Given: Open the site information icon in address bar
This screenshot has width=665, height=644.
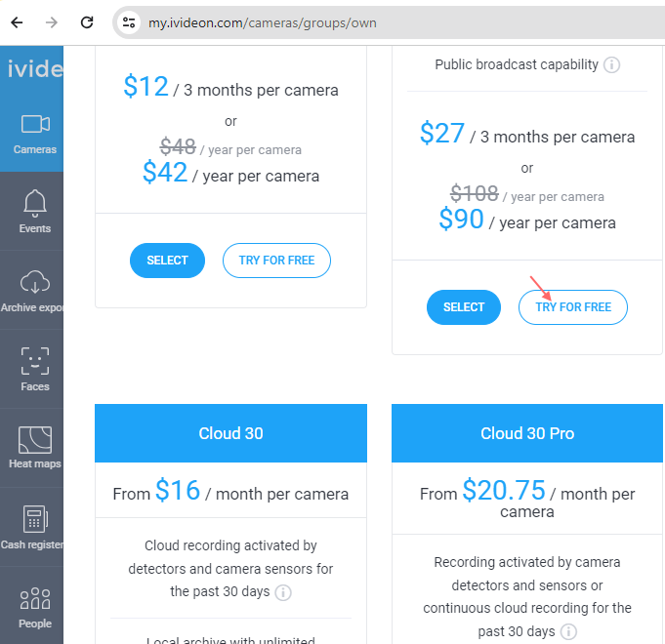Looking at the screenshot, I should tap(129, 22).
